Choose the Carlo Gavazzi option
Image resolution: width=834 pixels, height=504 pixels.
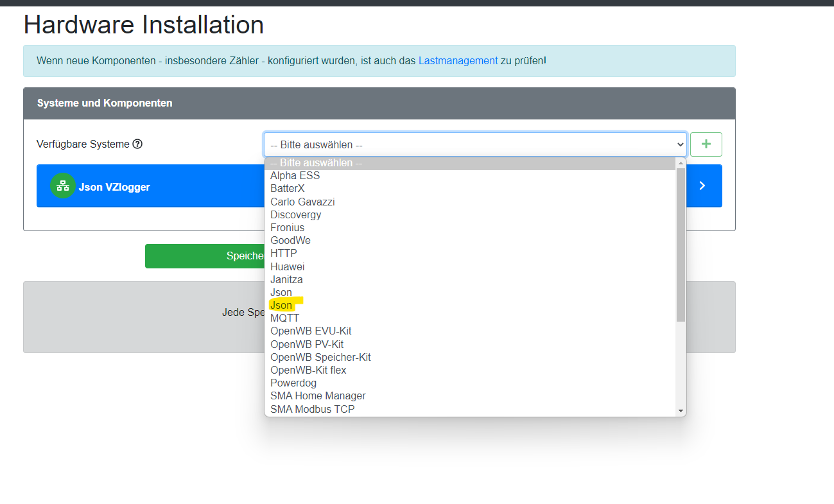[x=302, y=202]
